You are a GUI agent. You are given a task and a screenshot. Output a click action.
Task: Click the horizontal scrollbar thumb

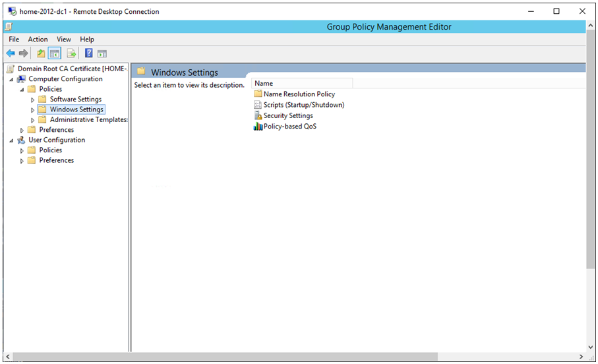coord(225,357)
